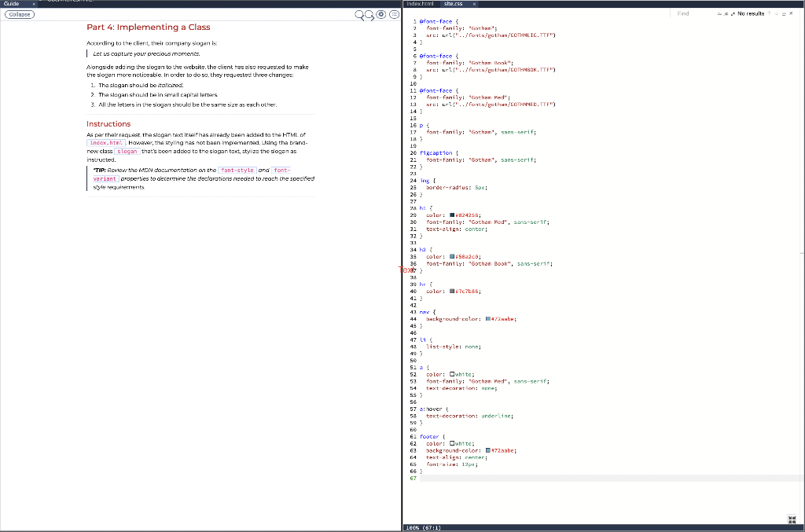Select the search magnifier icon in the guide toolbar
The width and height of the screenshot is (805, 532).
[x=359, y=14]
